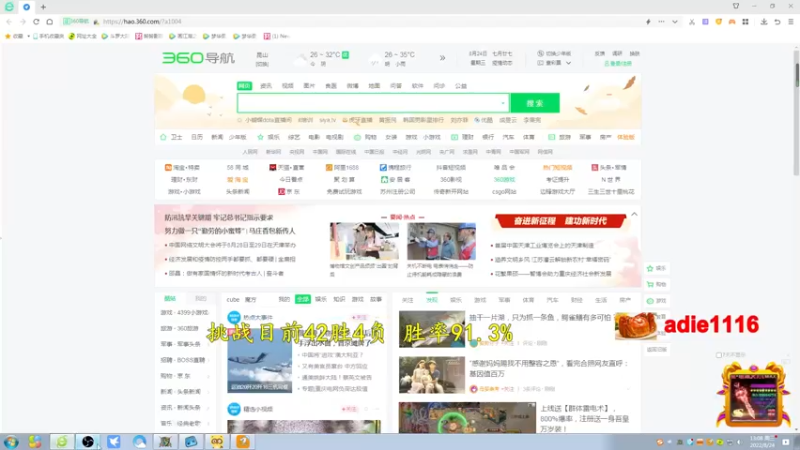Screen dimensions: 800x450
Task: Click the browser forward arrow
Action: coord(22,22)
